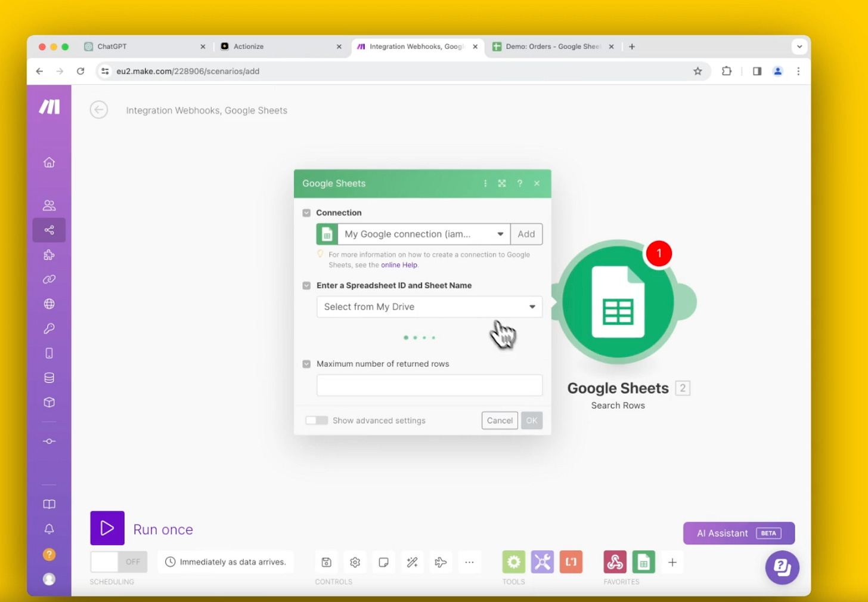This screenshot has height=602, width=868.
Task: Click the Auto-align magic wand icon
Action: 412,562
